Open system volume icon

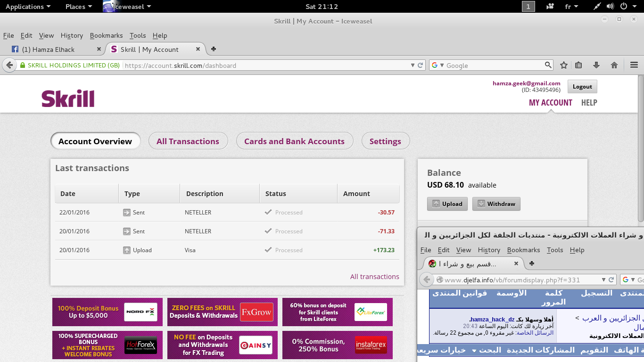(x=610, y=7)
